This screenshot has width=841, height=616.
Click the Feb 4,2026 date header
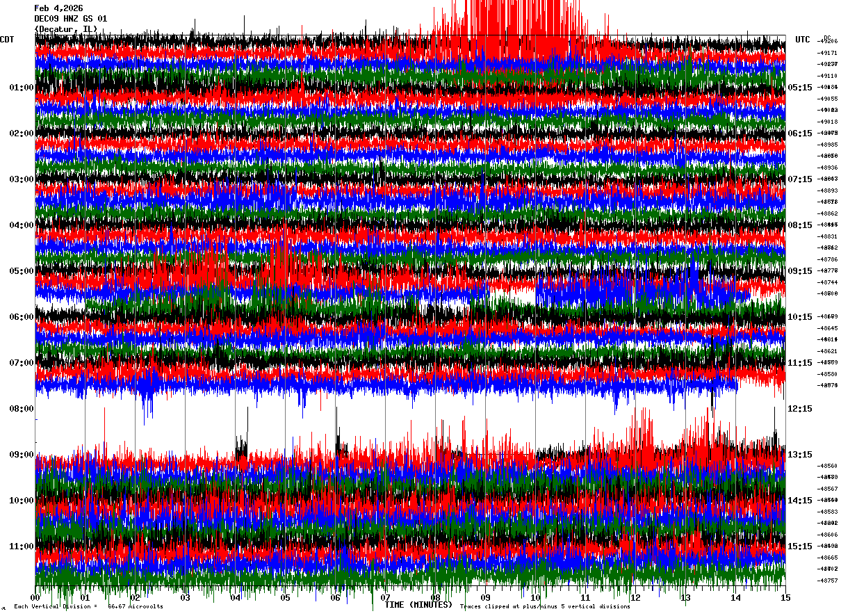58,8
